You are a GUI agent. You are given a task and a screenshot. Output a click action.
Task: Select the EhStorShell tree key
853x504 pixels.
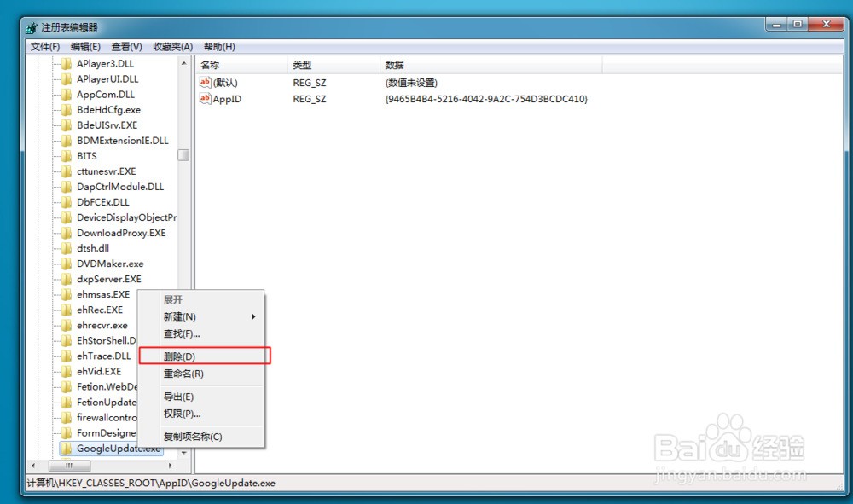pos(106,340)
